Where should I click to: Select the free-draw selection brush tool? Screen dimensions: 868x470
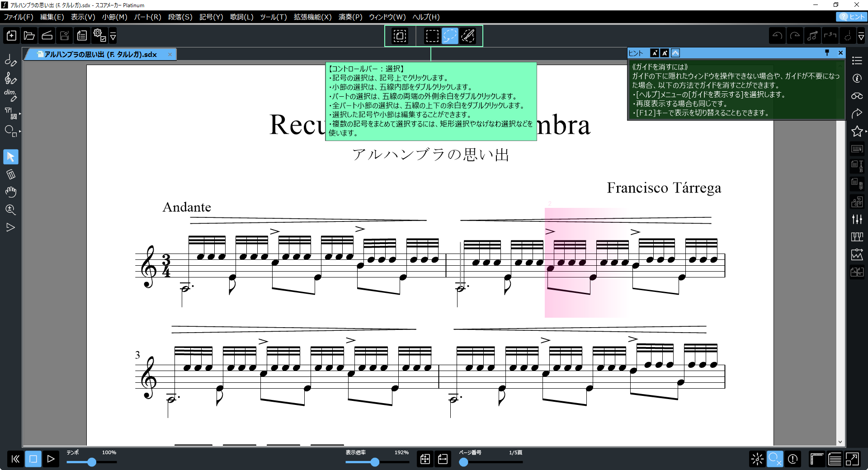[x=468, y=36]
